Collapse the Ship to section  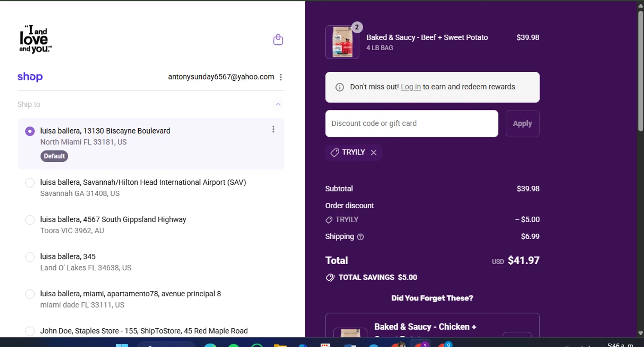pyautogui.click(x=278, y=104)
